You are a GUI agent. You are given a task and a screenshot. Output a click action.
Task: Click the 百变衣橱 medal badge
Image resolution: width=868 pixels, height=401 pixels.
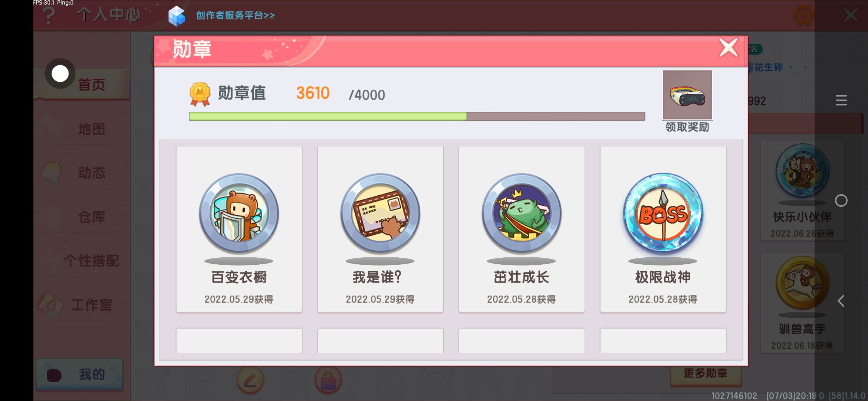tap(239, 213)
